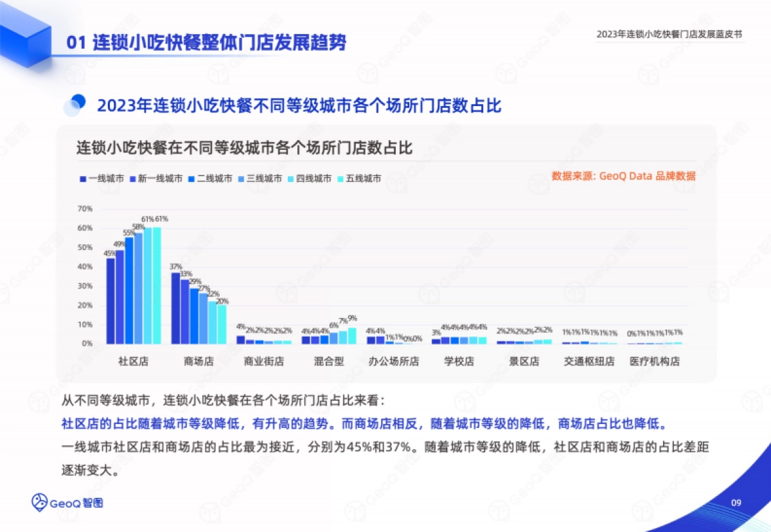Click the 社区店 category axis label
This screenshot has height=532, width=771.
coord(134,362)
